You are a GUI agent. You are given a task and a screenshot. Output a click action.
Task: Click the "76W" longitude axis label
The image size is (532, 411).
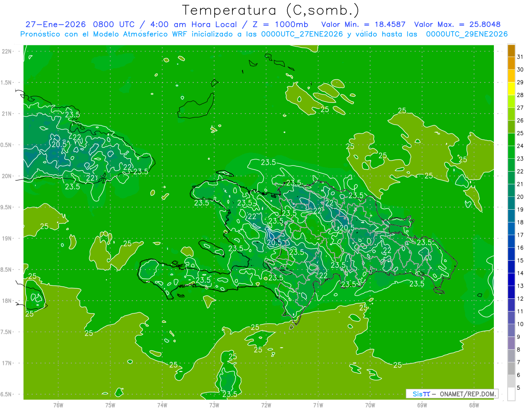point(58,405)
